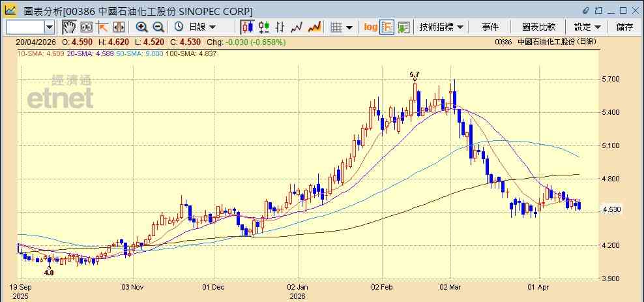Image resolution: width=644 pixels, height=302 pixels.
Task: Click the 10-SMA: 4.609 label
Action: (x=40, y=54)
